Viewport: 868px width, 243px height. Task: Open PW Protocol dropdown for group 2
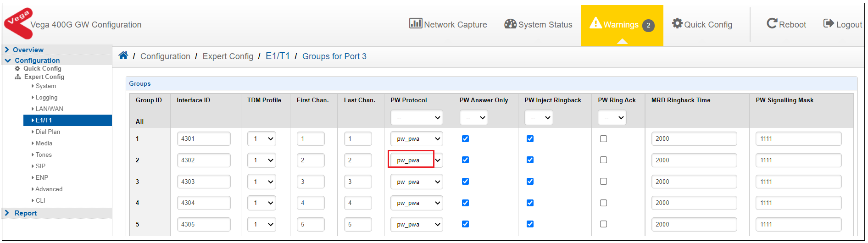(x=417, y=160)
